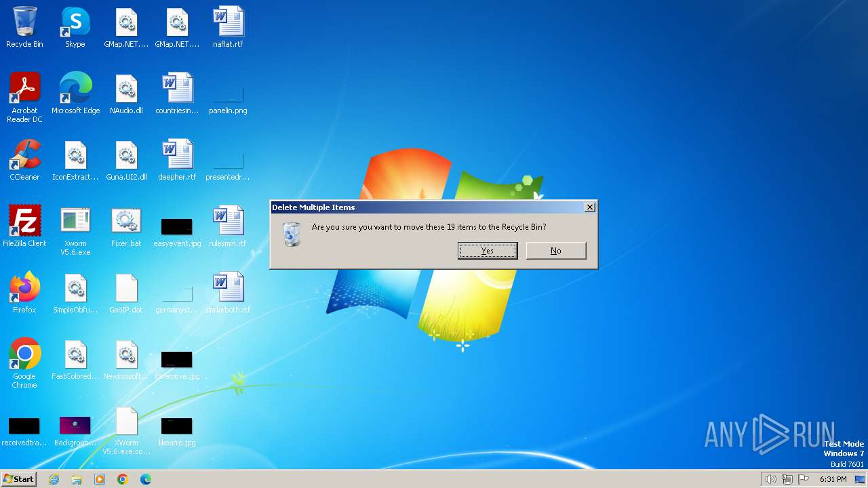
Task: Open the Start menu
Action: (18, 479)
